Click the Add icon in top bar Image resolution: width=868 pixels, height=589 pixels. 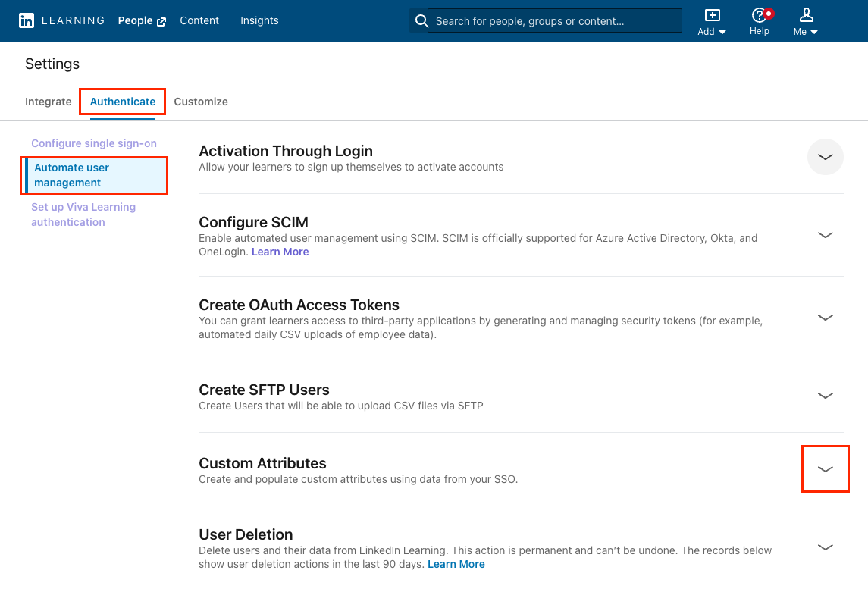[x=711, y=15]
